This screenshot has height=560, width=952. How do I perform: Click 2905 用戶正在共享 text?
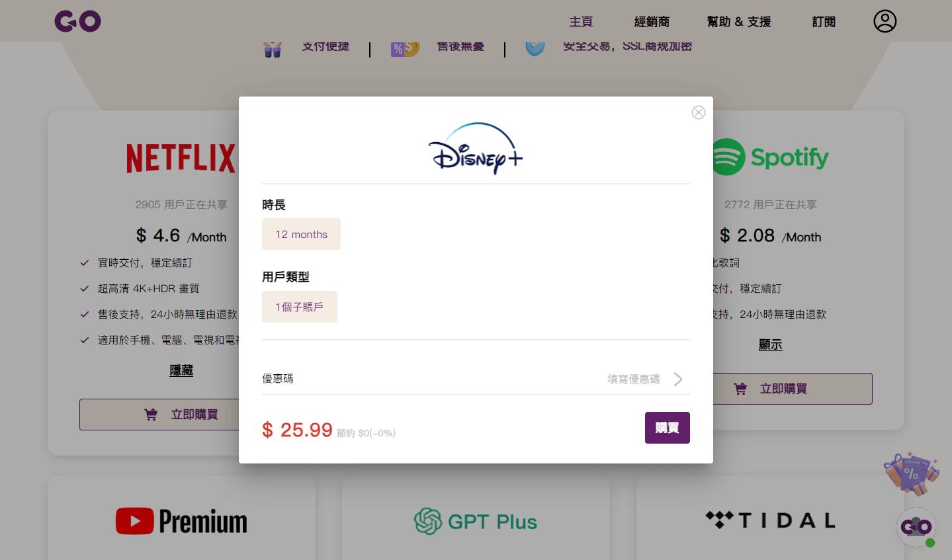[x=181, y=204]
